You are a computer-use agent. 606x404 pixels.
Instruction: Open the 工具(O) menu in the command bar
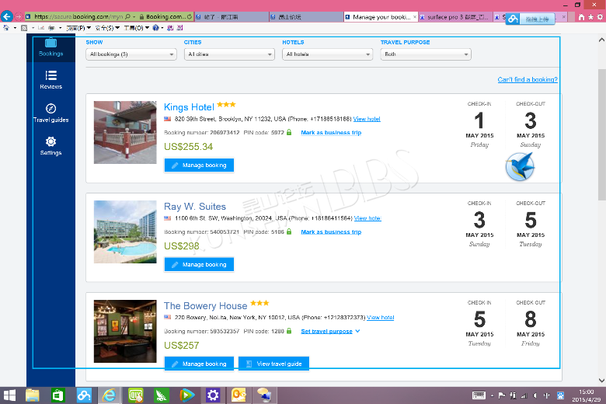coord(136,28)
